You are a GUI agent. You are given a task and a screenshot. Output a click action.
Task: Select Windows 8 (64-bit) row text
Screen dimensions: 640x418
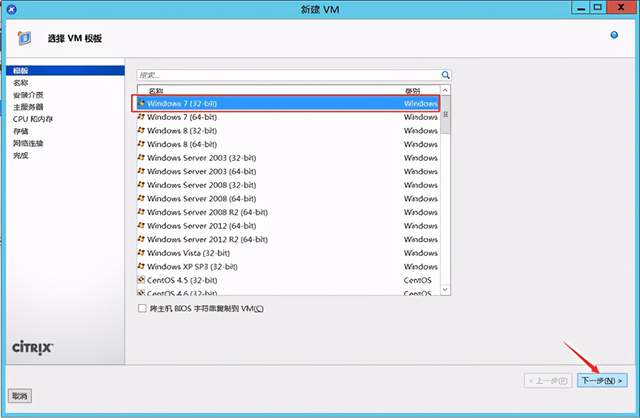(x=182, y=144)
